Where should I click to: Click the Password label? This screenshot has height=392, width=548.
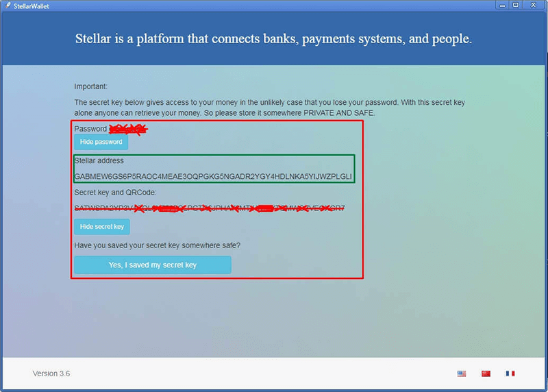click(90, 129)
